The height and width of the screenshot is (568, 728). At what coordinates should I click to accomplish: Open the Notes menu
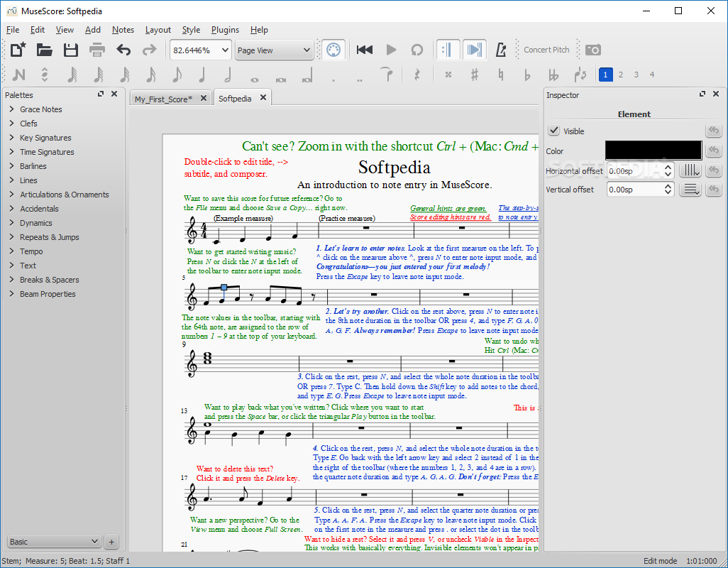coord(123,30)
